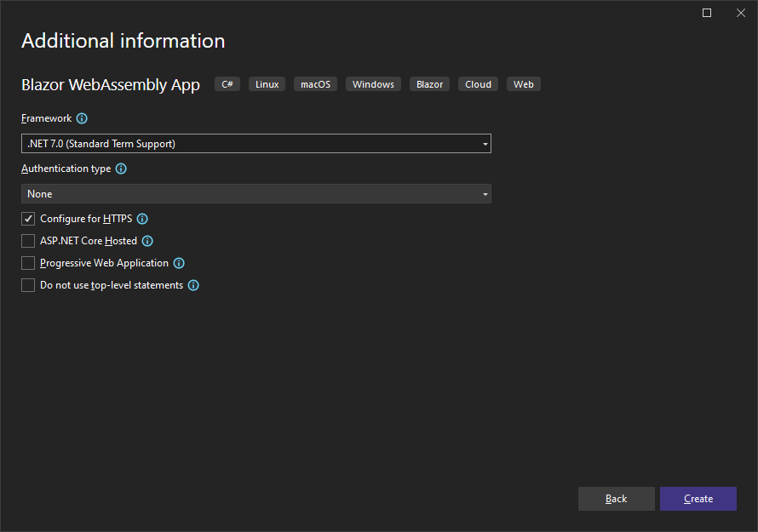
Task: Maximize the Additional information dialog
Action: [x=707, y=13]
